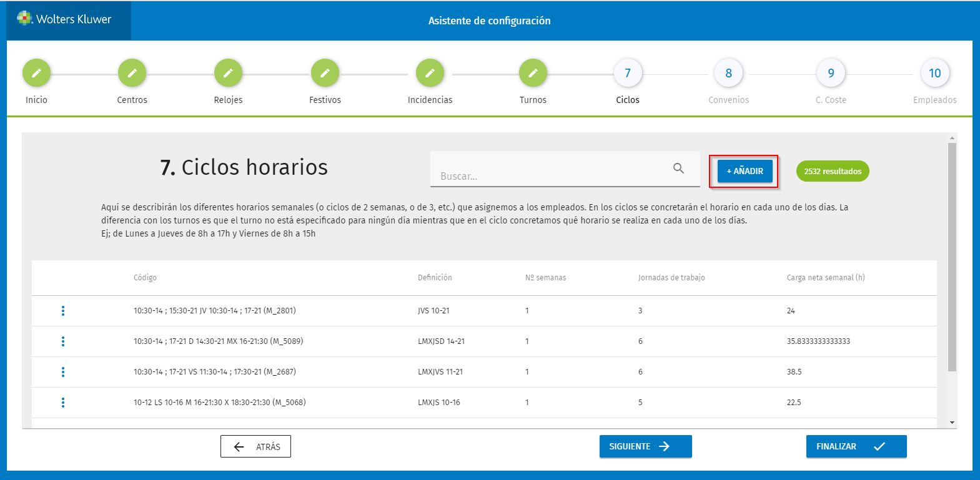Click the 38.5 weekly load value
The image size is (980, 480).
pyautogui.click(x=794, y=372)
